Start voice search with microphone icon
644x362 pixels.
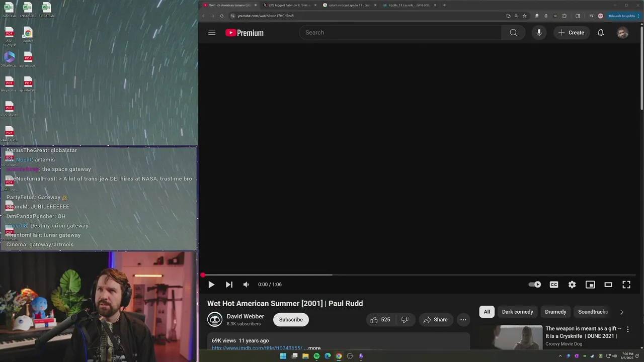[x=539, y=33]
